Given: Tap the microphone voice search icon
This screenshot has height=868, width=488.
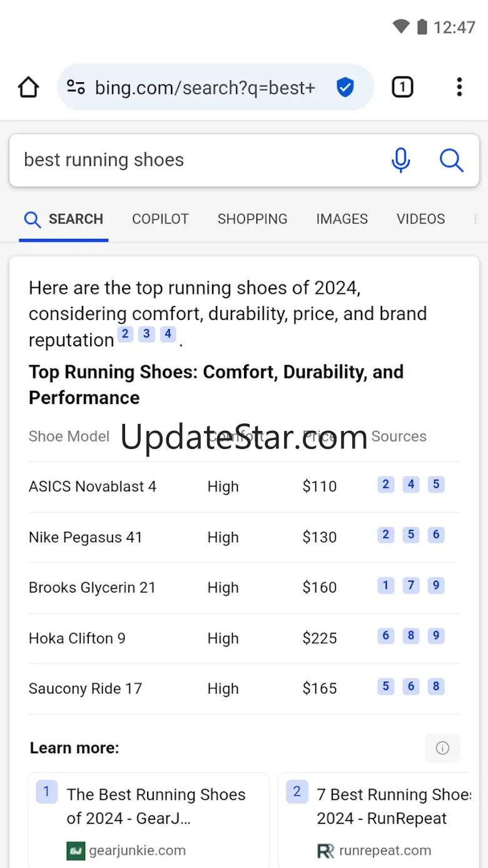Looking at the screenshot, I should pos(400,160).
